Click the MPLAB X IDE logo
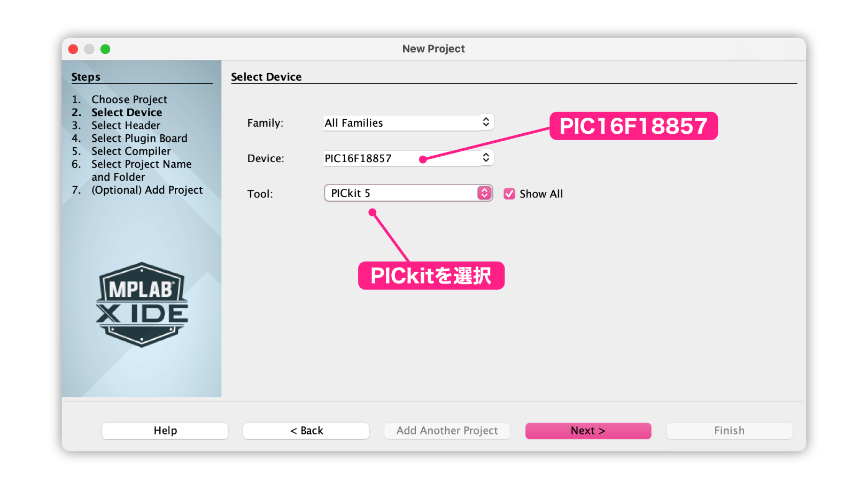The image size is (868, 489). tap(142, 304)
